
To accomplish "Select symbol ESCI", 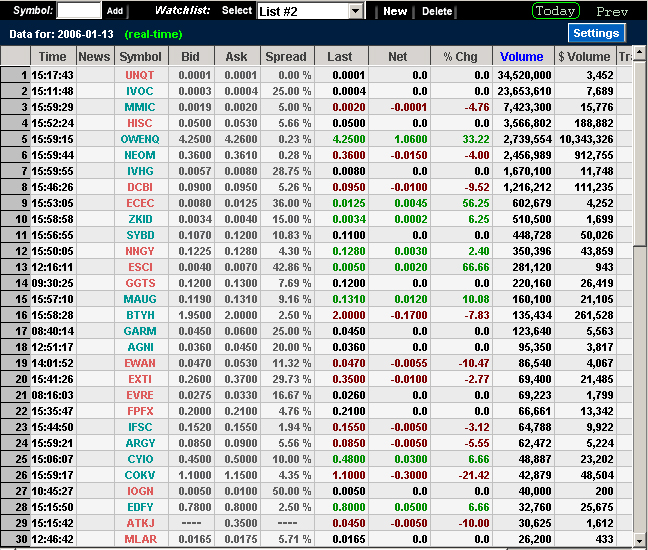I will (x=140, y=267).
